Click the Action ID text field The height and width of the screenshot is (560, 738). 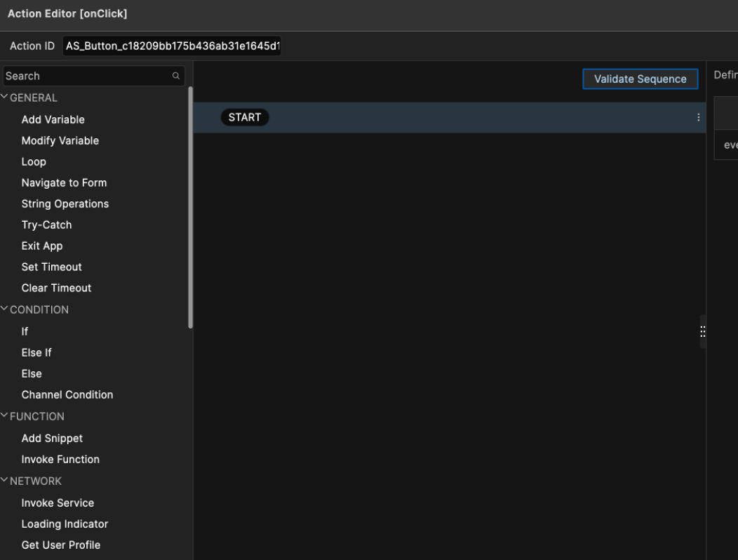coord(177,46)
